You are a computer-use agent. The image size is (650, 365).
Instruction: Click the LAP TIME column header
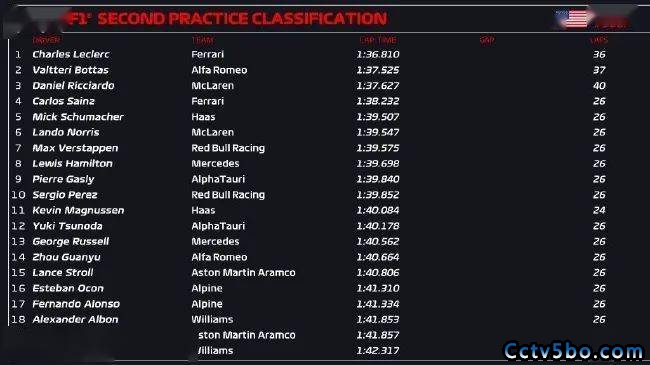click(x=378, y=40)
